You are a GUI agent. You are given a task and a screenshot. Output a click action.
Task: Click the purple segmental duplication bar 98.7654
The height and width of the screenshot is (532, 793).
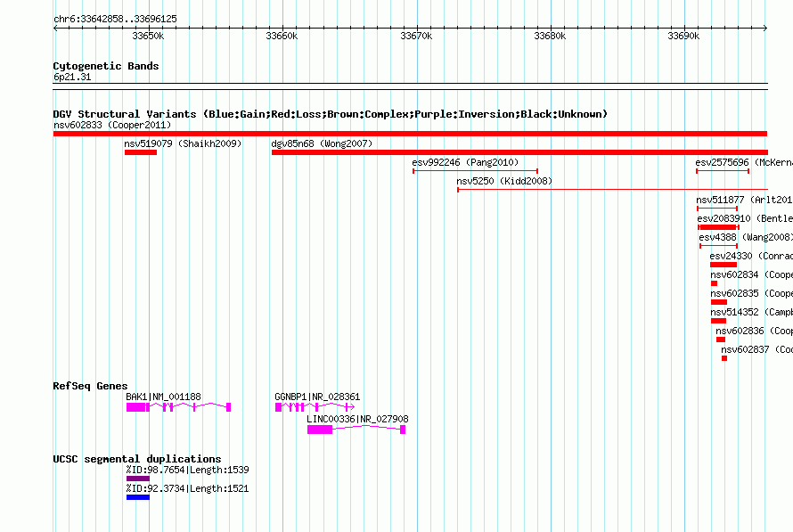pos(138,479)
